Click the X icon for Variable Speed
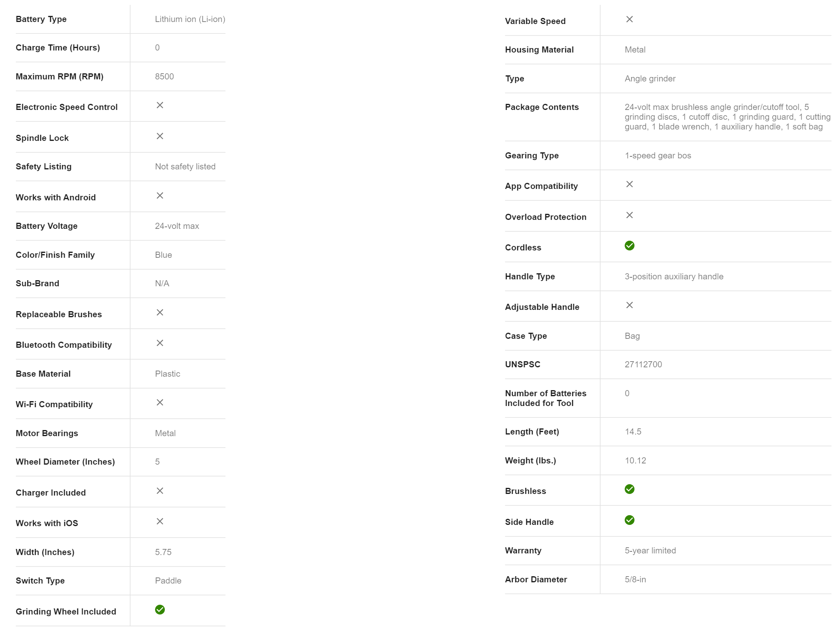 click(x=629, y=20)
